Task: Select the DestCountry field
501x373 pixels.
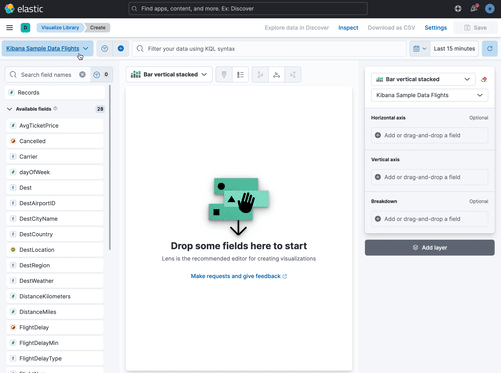Action: pyautogui.click(x=55, y=234)
